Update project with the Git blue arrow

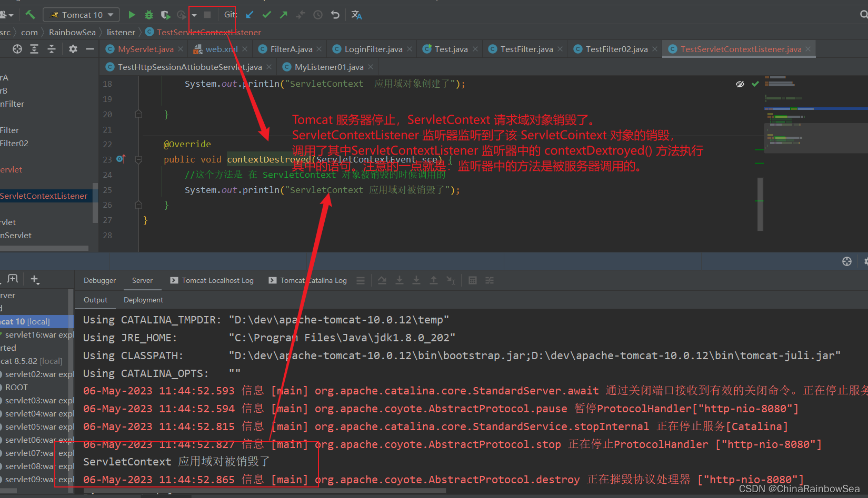click(x=250, y=15)
